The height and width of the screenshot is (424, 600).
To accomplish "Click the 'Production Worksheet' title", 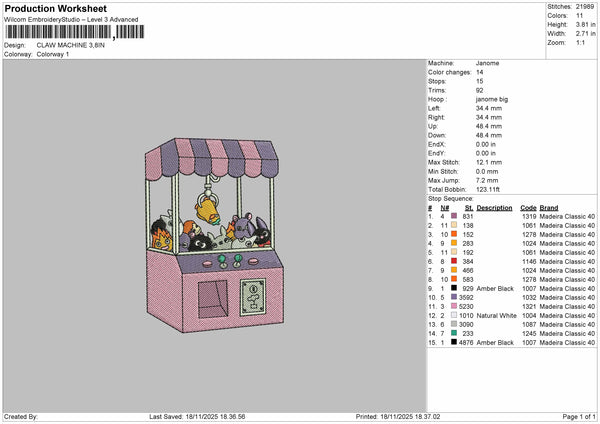I will point(56,8).
